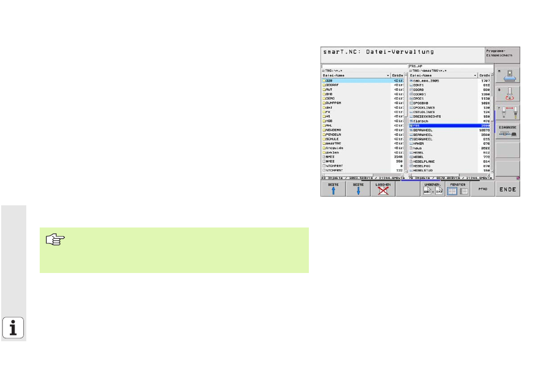Open the M machine functions softkey
The width and height of the screenshot is (557, 392).
click(x=507, y=75)
